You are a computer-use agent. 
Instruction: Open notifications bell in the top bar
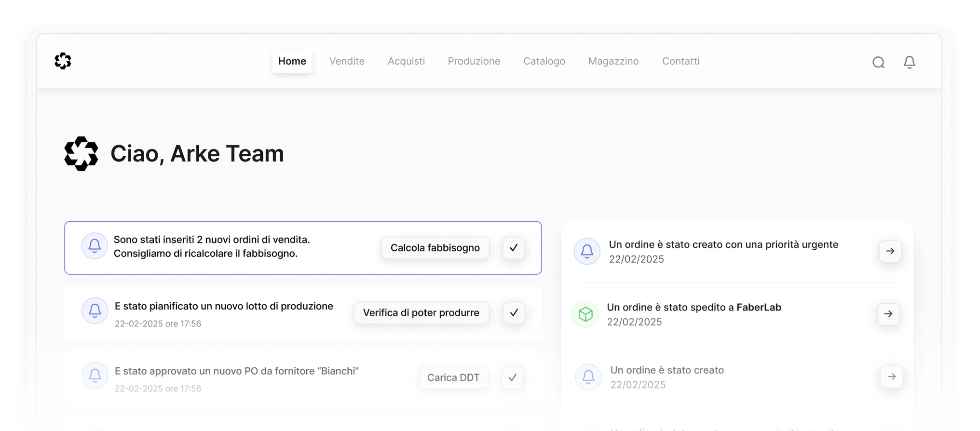(x=909, y=62)
